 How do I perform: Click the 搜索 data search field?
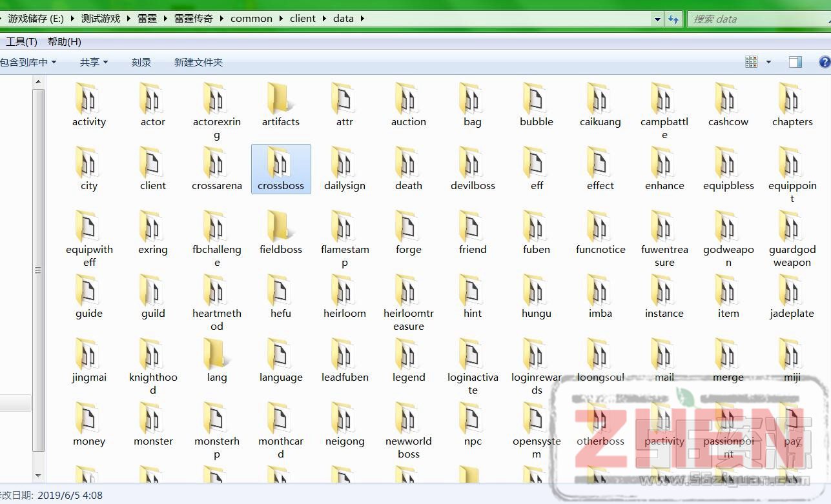click(755, 19)
